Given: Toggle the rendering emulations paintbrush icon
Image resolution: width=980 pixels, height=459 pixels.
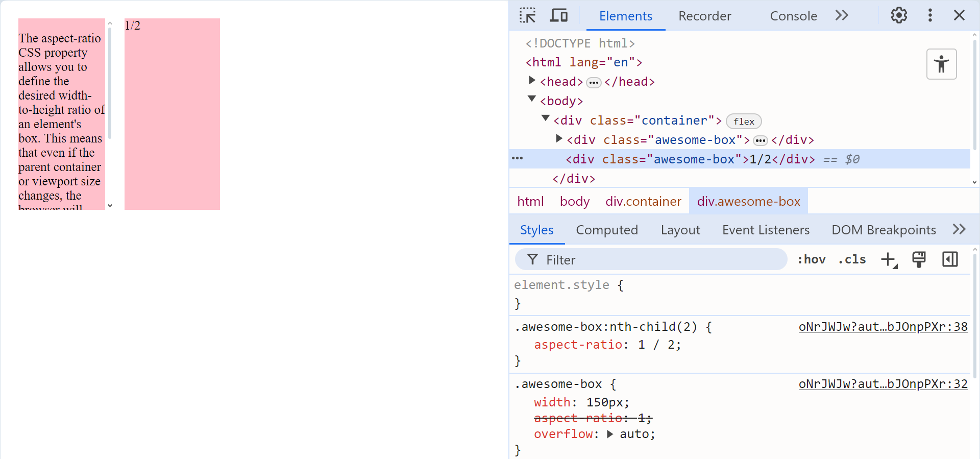Looking at the screenshot, I should [x=919, y=259].
